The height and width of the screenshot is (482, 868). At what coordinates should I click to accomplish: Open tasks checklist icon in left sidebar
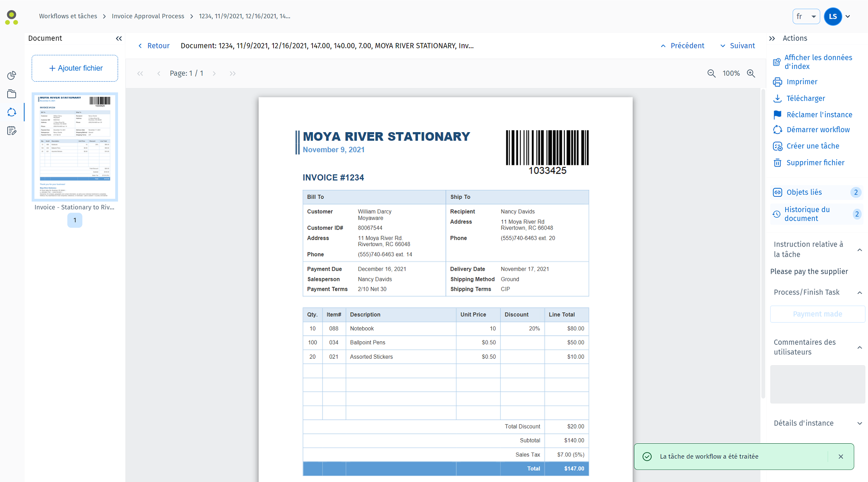(x=12, y=130)
